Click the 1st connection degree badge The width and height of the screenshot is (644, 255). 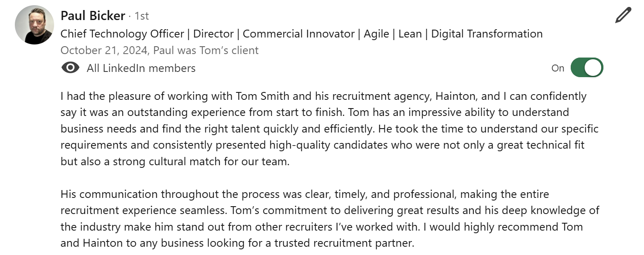141,16
